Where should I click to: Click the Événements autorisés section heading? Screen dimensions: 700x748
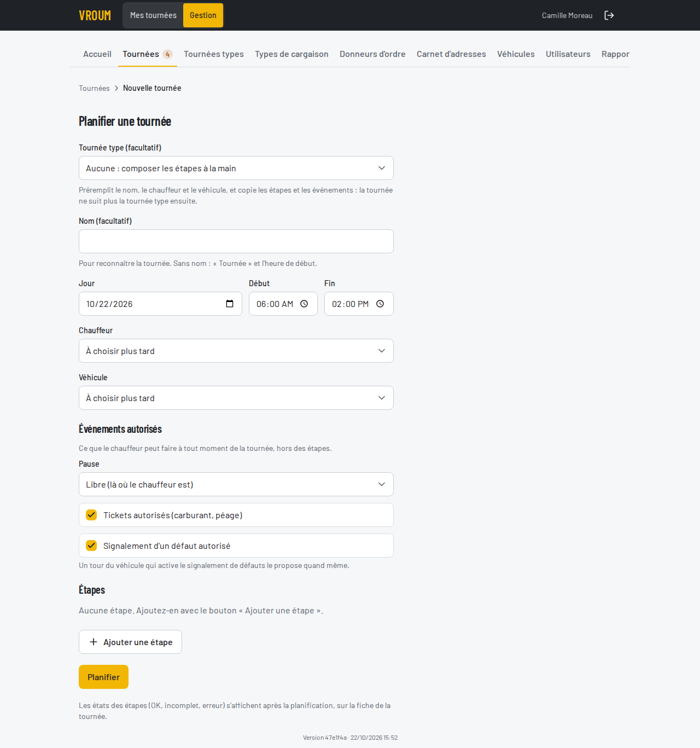coord(120,429)
